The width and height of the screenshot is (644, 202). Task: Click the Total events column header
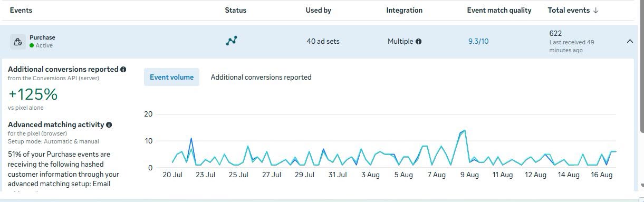pyautogui.click(x=569, y=10)
